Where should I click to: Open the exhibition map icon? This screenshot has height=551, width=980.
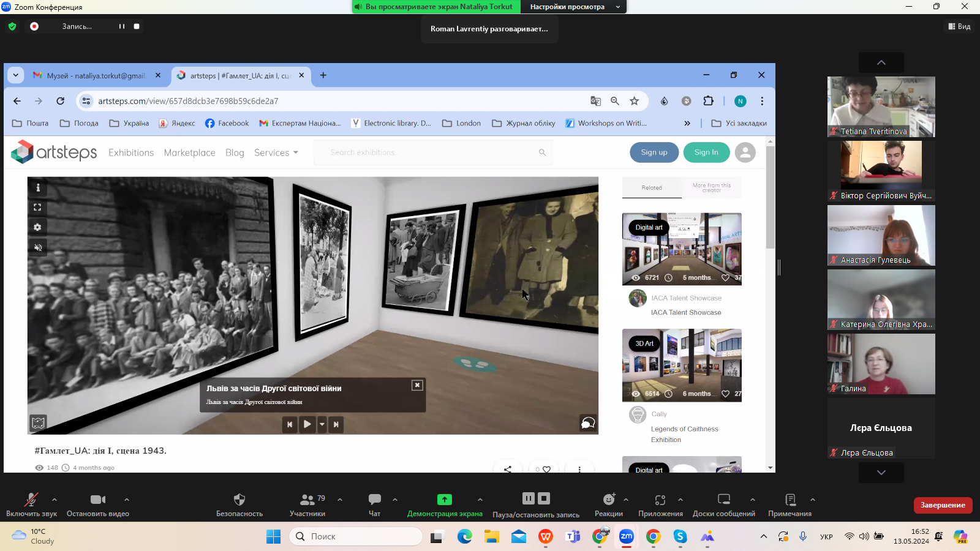pyautogui.click(x=38, y=422)
